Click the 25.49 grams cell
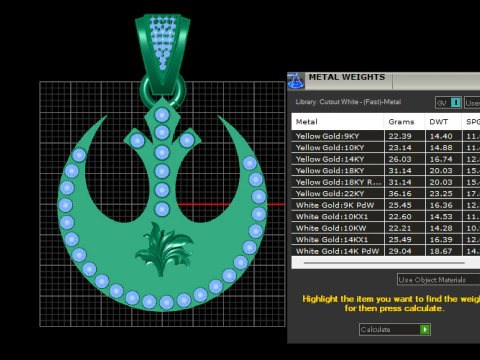The width and height of the screenshot is (480, 360). click(x=405, y=239)
